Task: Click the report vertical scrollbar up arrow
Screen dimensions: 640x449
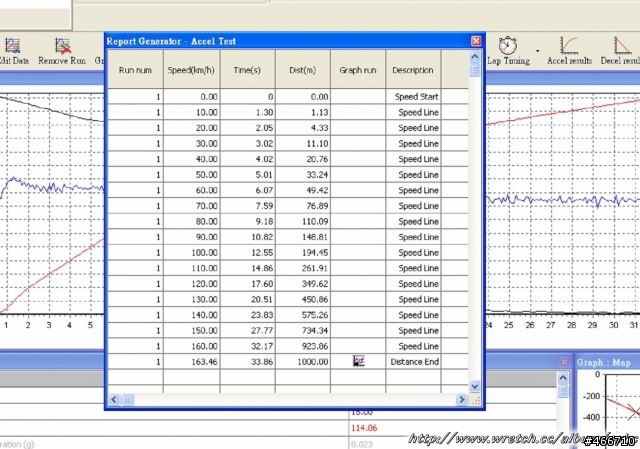Action: pyautogui.click(x=475, y=56)
